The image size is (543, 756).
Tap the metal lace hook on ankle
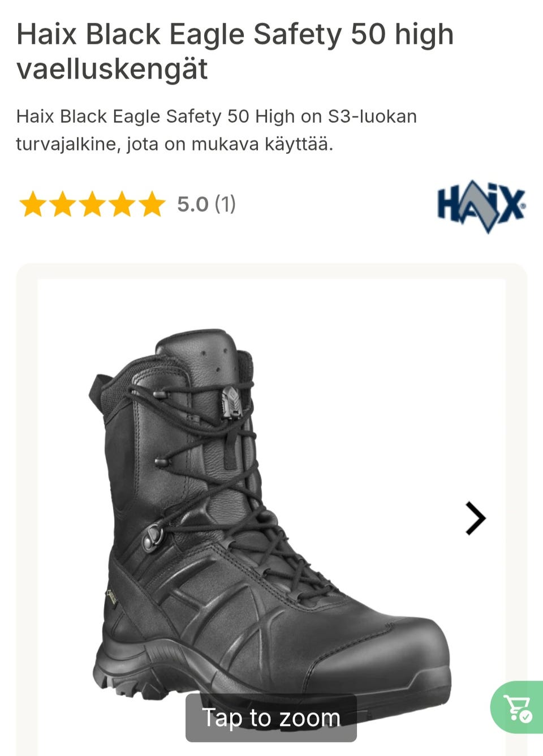point(153,537)
